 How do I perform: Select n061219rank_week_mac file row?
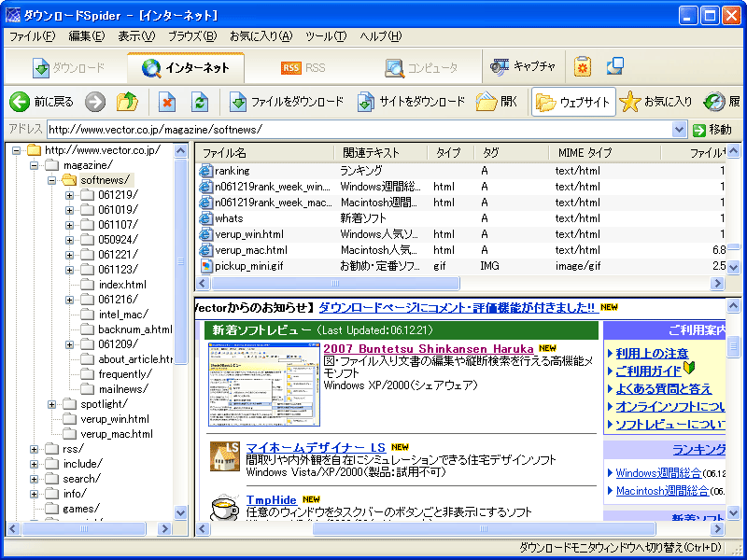pos(460,203)
